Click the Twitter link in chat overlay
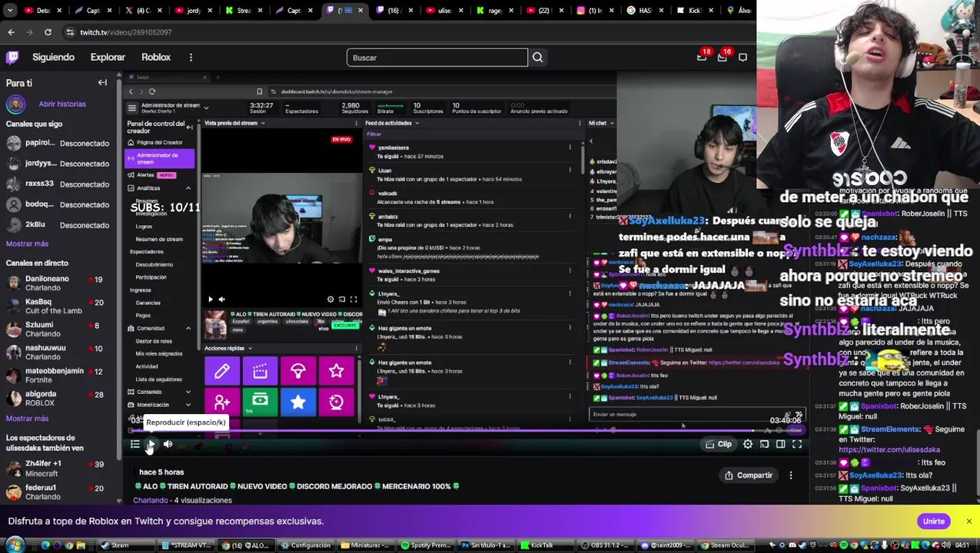The height and width of the screenshot is (553, 980). [889, 450]
